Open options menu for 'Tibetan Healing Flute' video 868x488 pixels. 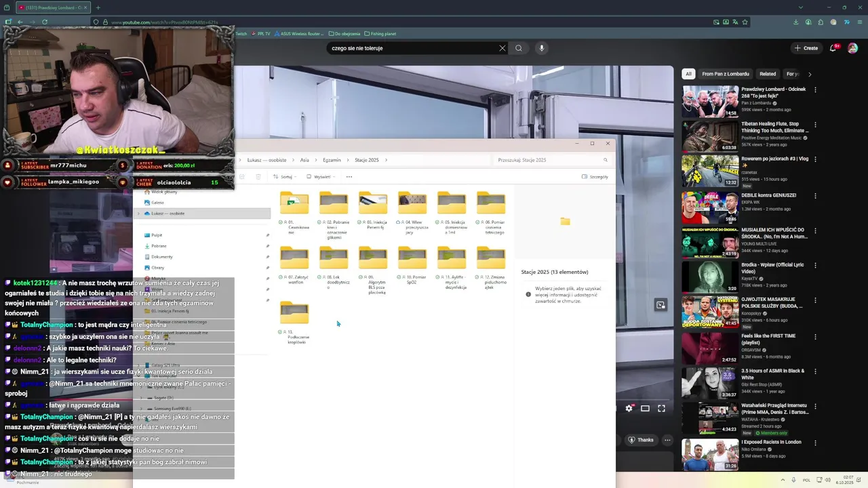point(815,125)
